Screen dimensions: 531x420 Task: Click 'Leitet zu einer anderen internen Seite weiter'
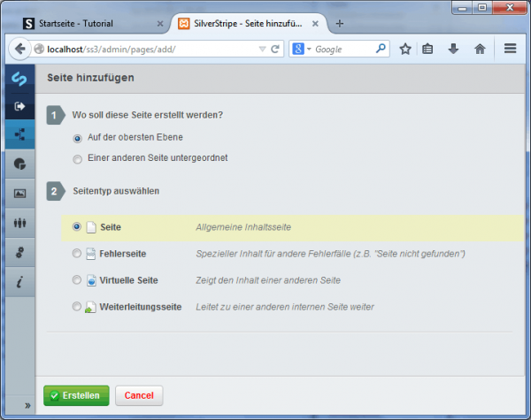point(285,307)
